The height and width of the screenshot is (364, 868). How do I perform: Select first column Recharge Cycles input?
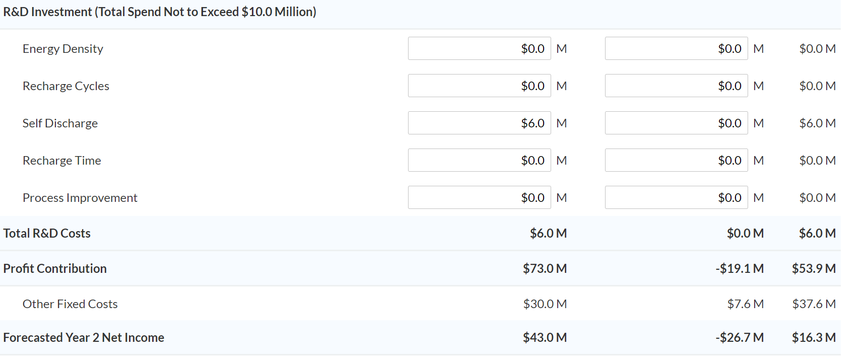pos(479,86)
